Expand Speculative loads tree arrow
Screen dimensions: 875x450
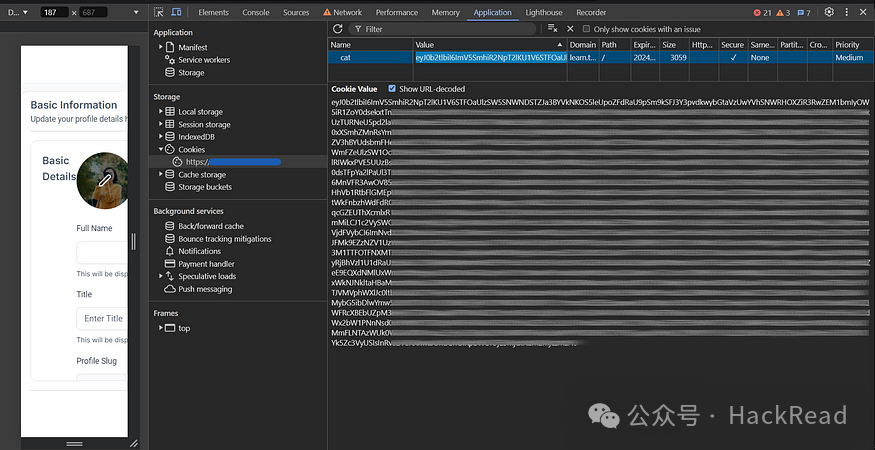coord(161,276)
